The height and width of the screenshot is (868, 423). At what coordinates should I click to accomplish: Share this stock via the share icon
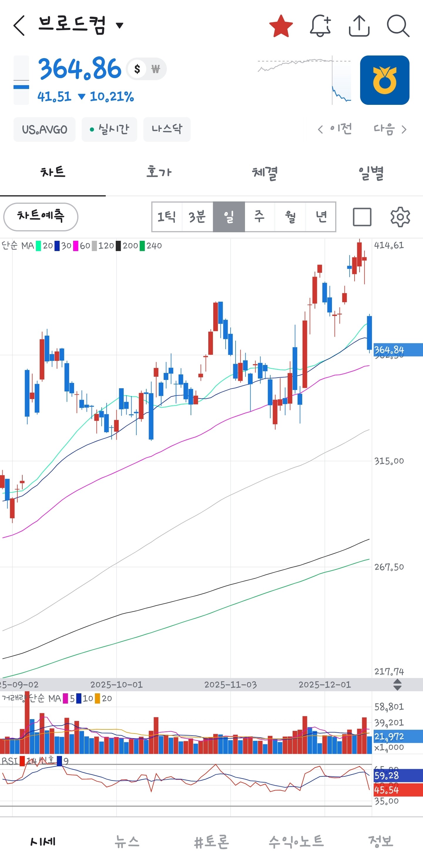pos(359,26)
